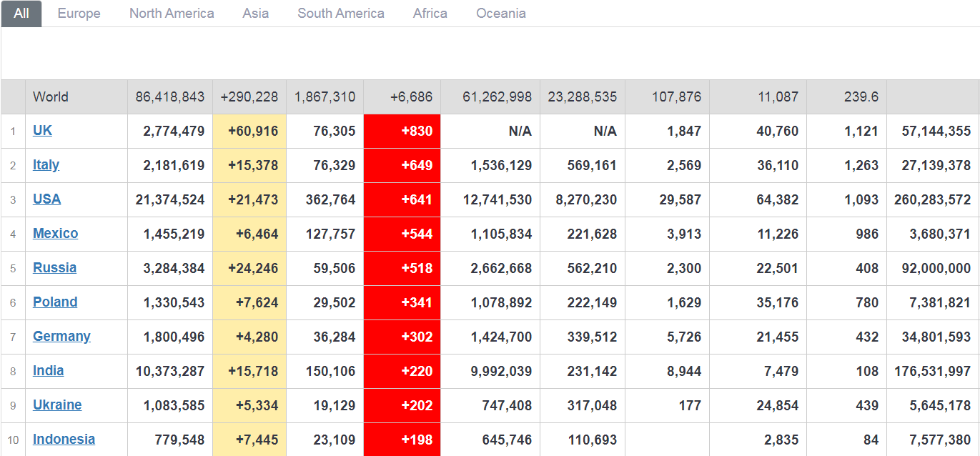Click the Poland link
Viewport: 980px width, 456px height.
55,302
